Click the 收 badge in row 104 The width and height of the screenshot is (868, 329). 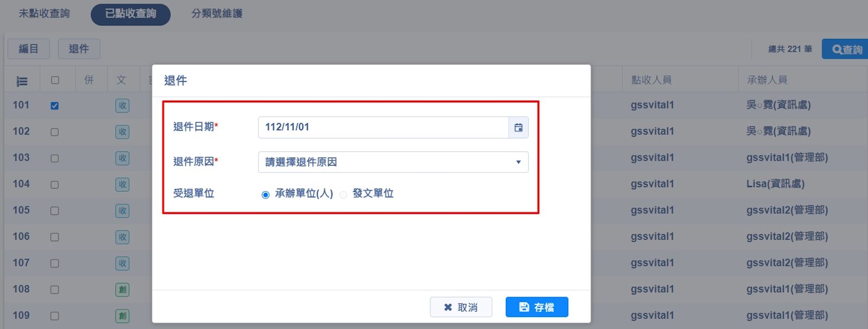click(x=123, y=184)
